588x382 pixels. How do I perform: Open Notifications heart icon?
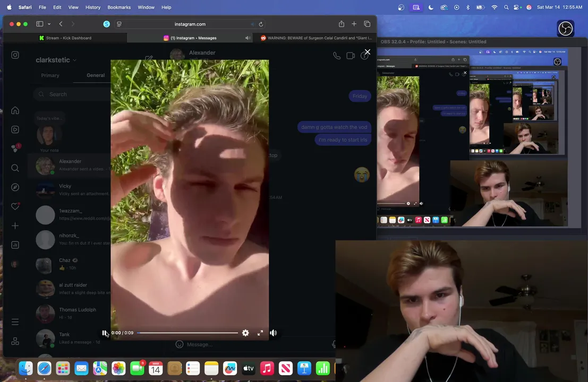coord(15,206)
